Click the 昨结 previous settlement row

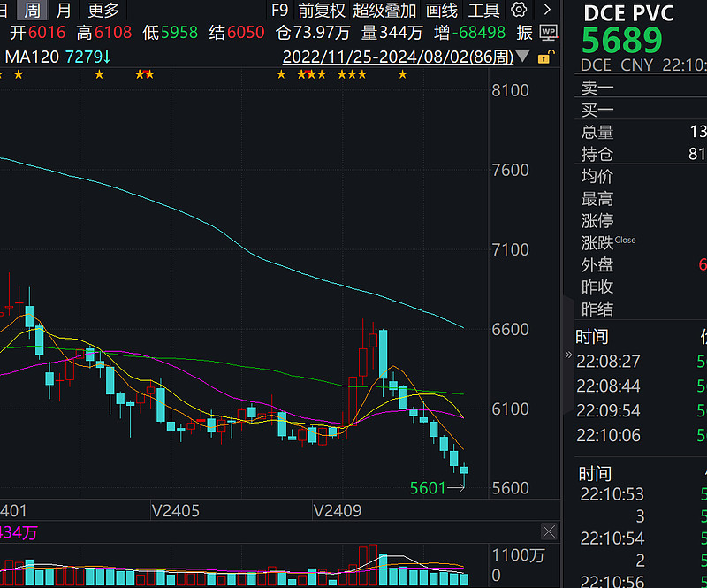(641, 309)
